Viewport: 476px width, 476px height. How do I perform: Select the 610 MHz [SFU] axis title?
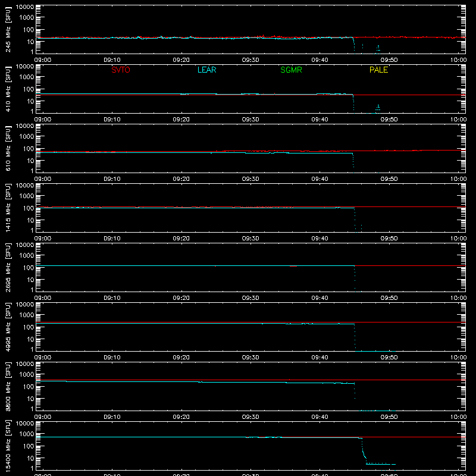8,148
